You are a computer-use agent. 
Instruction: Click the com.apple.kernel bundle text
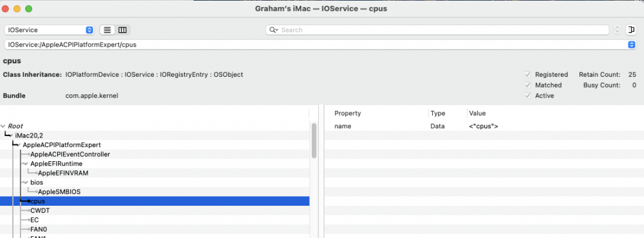[x=92, y=95]
